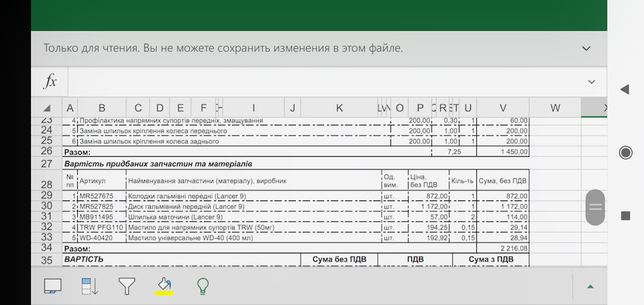The image size is (644, 305).
Task: Click cell WD-40420
Action: point(101,238)
